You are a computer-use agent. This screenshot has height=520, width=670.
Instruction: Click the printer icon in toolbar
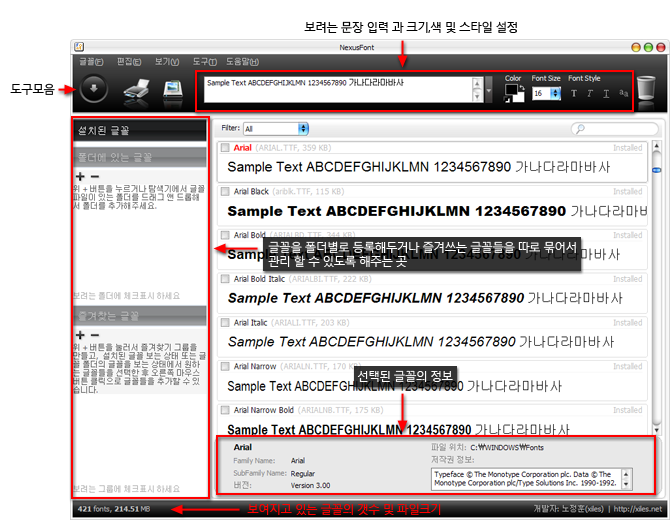point(135,90)
